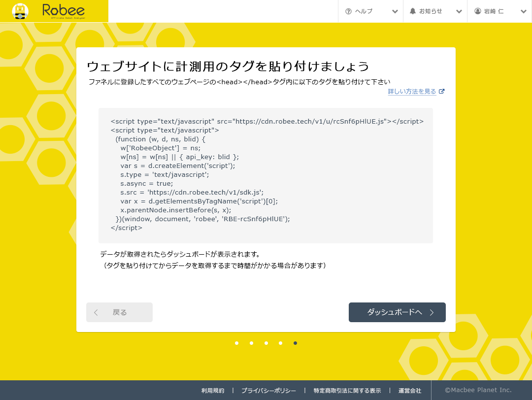Click the Robee wordmark in header
The height and width of the screenshot is (400, 532).
pos(64,11)
